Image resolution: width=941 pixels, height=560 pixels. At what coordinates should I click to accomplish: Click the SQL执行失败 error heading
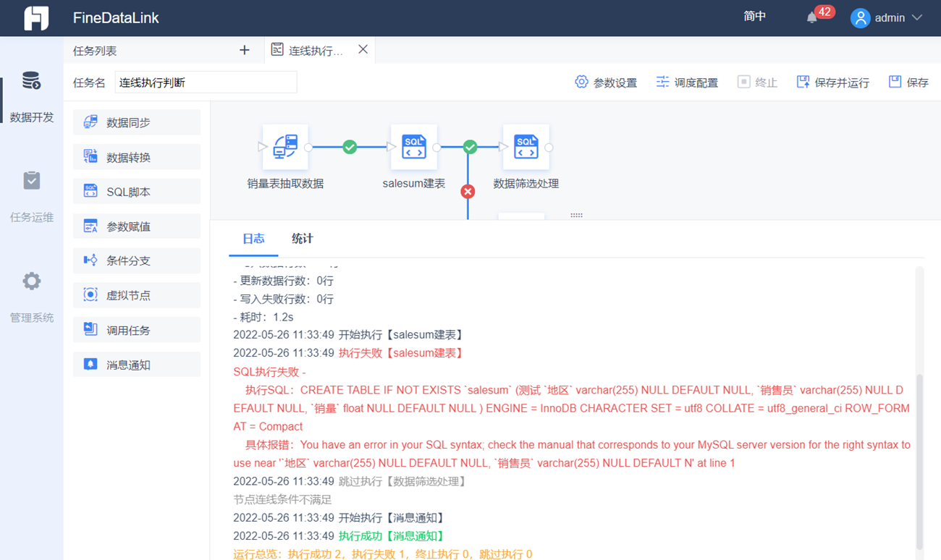[269, 372]
